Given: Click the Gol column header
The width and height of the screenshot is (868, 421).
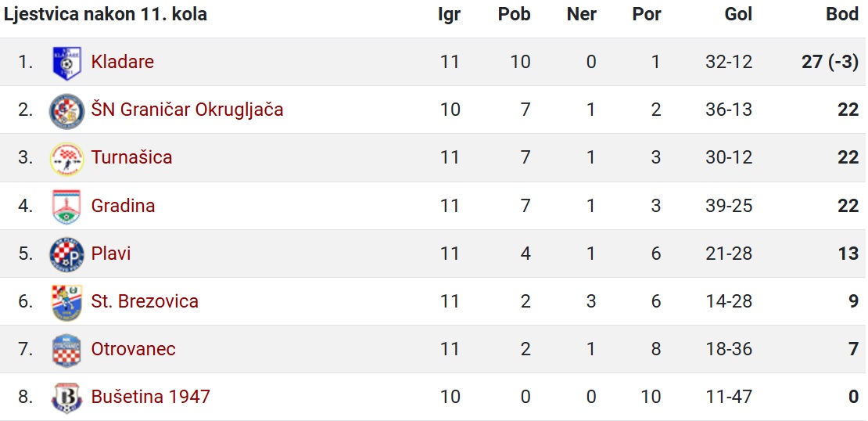Looking at the screenshot, I should click(738, 14).
